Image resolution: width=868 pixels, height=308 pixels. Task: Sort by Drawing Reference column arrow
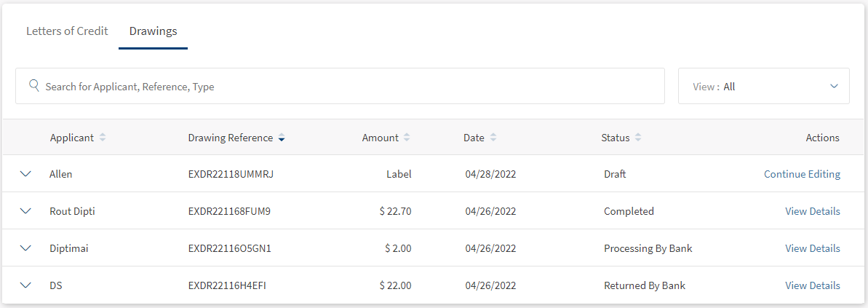tap(282, 138)
